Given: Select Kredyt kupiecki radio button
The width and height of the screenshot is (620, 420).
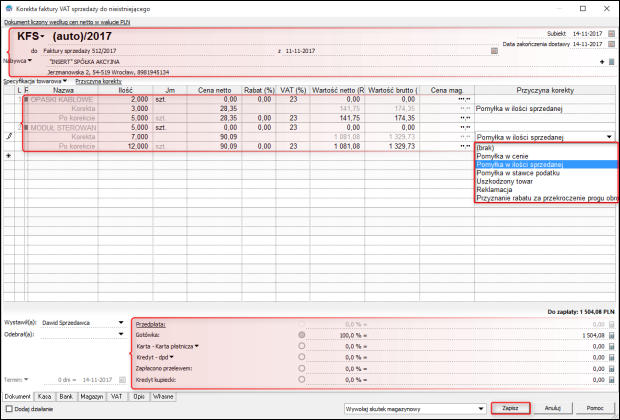Looking at the screenshot, I should click(x=302, y=379).
